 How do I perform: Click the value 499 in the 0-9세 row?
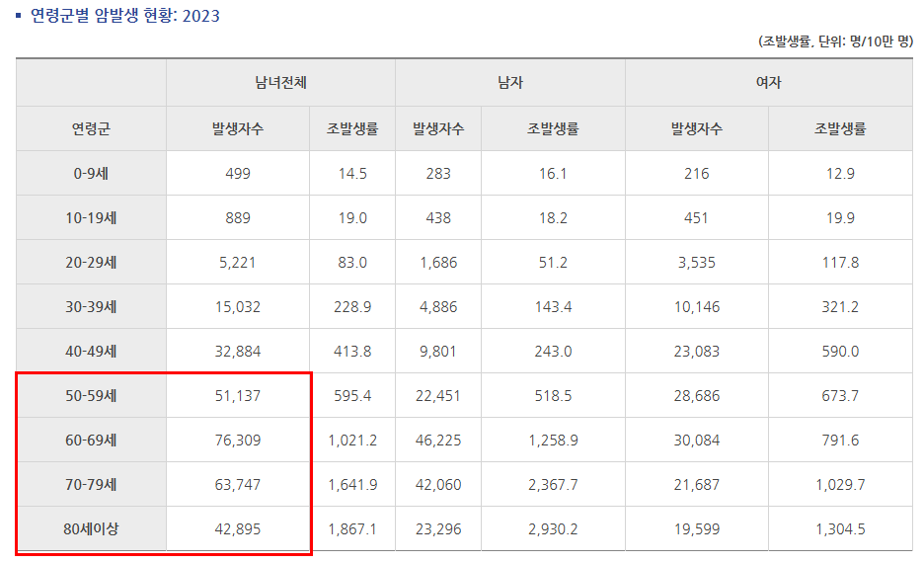238,173
